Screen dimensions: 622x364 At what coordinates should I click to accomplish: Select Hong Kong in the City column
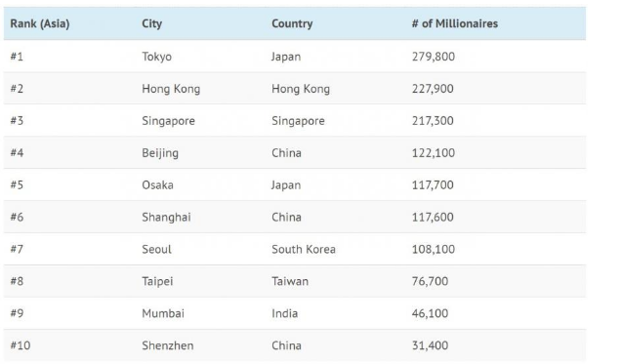point(171,89)
